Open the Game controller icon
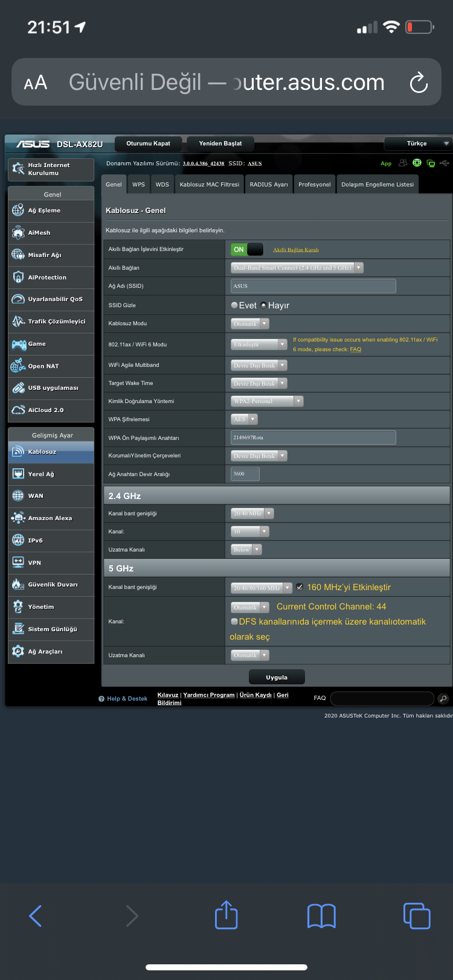 click(18, 344)
